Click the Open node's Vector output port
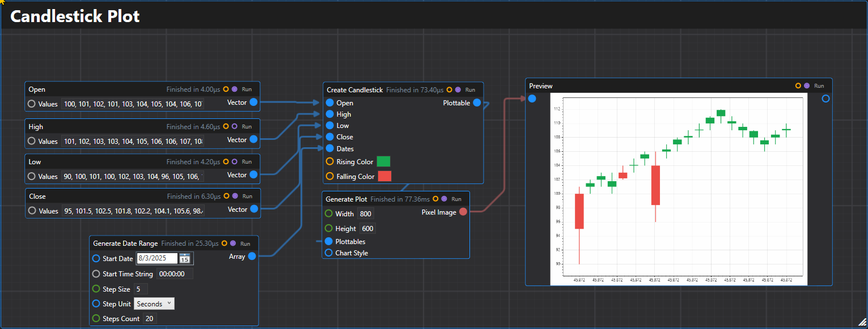The image size is (868, 329). (253, 102)
